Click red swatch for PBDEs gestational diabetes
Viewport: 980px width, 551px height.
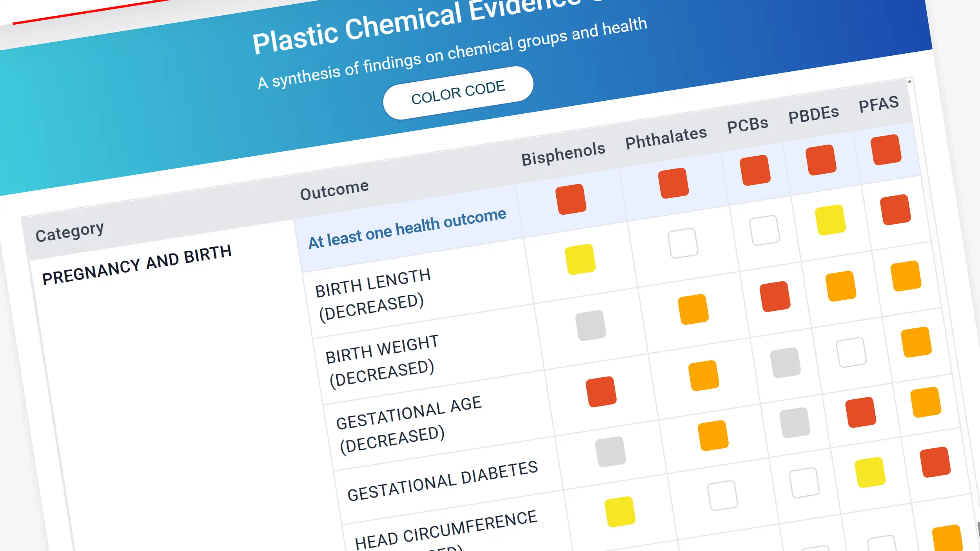point(860,412)
